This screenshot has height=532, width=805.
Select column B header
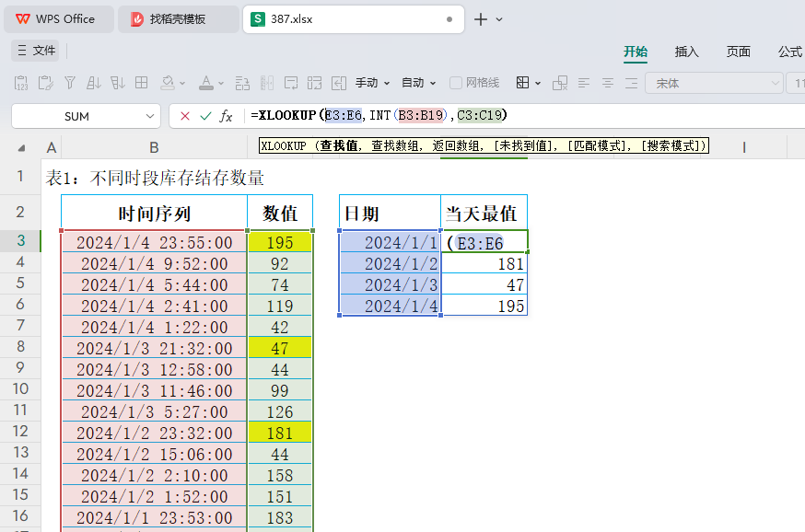tap(154, 148)
